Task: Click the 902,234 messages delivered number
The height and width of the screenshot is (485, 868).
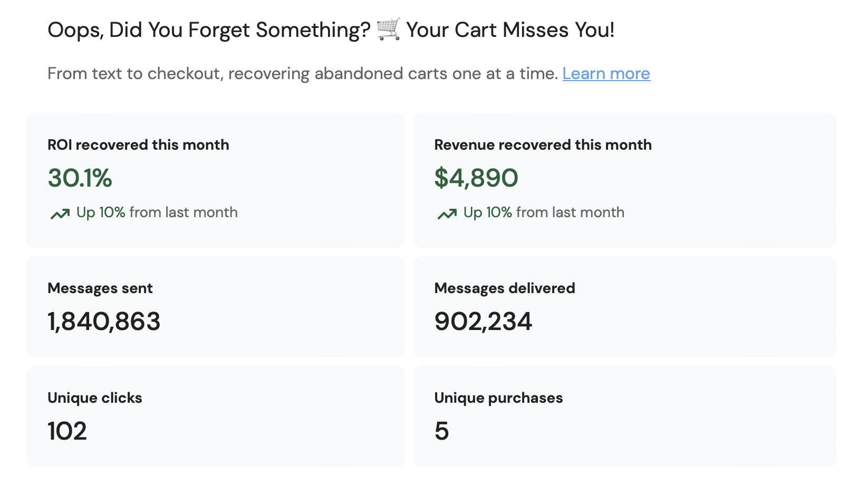Action: point(483,322)
